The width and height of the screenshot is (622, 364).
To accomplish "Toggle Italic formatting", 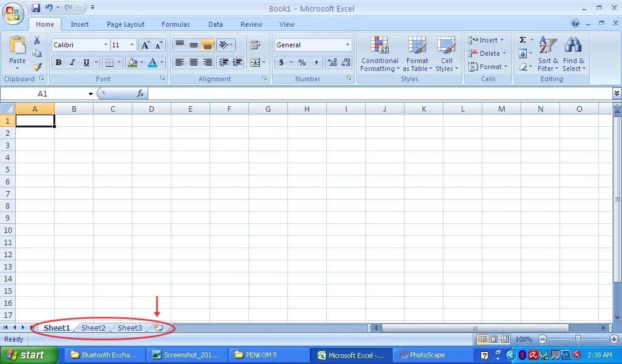I will coord(72,62).
